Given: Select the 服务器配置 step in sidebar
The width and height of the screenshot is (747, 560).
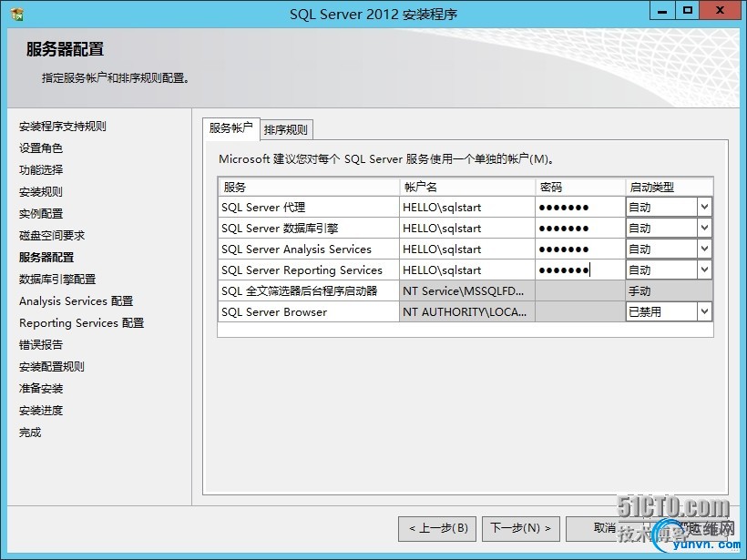Looking at the screenshot, I should [46, 258].
